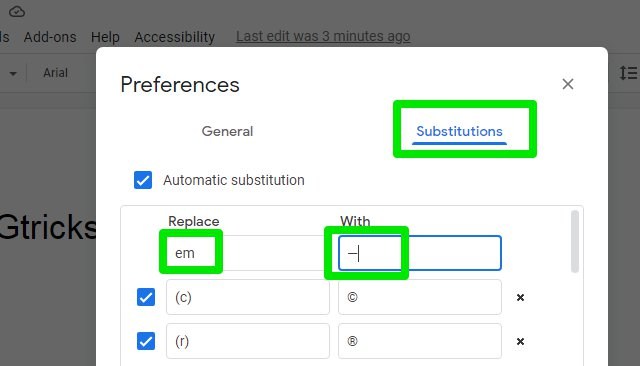The image size is (640, 366).
Task: Select the Substitutions tab
Action: (x=459, y=131)
